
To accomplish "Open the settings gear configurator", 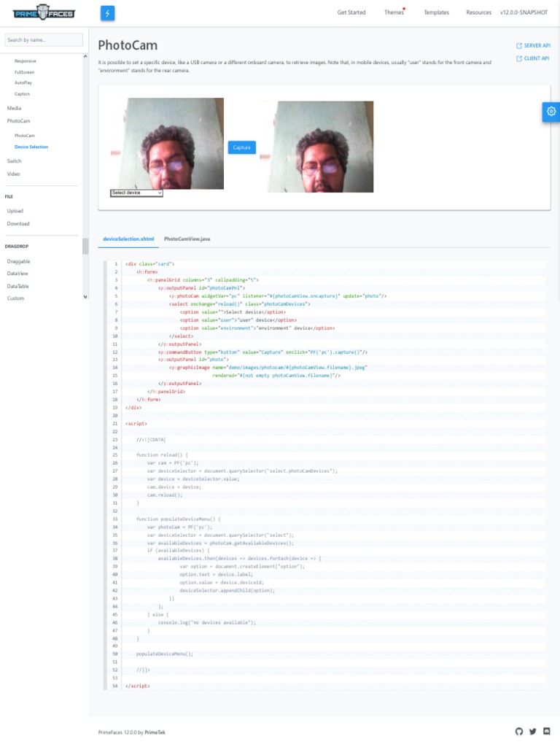I will 551,112.
